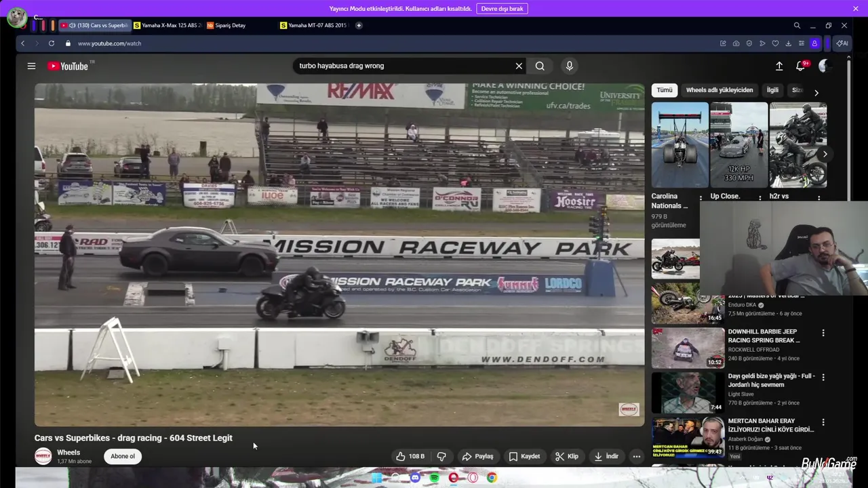
Task: Open the Carolina Nationals Shorts thumbnail
Action: pyautogui.click(x=679, y=145)
